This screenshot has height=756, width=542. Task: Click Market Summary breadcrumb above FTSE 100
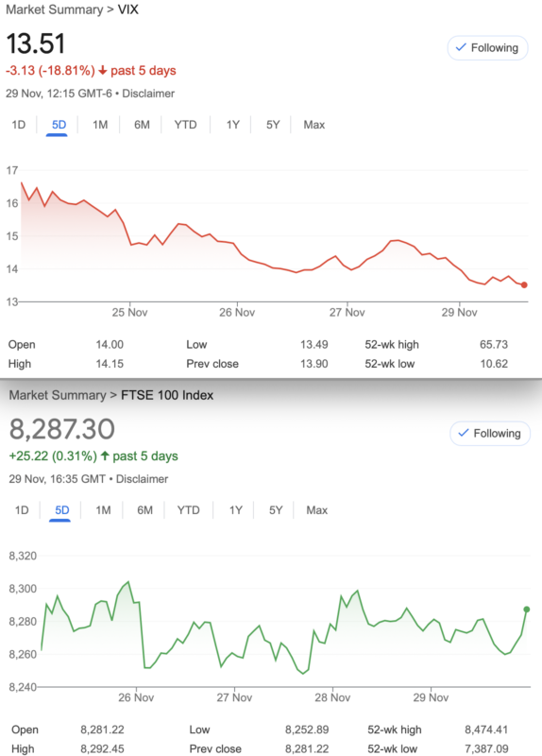click(x=58, y=395)
